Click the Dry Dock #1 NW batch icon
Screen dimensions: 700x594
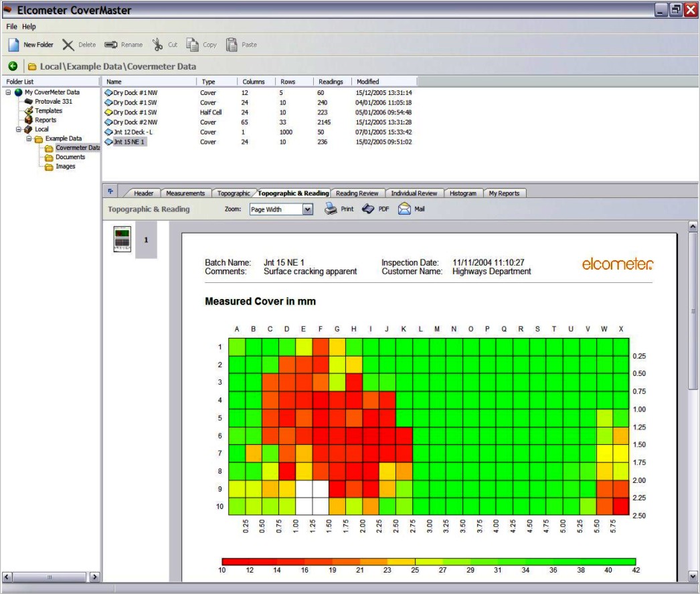108,93
